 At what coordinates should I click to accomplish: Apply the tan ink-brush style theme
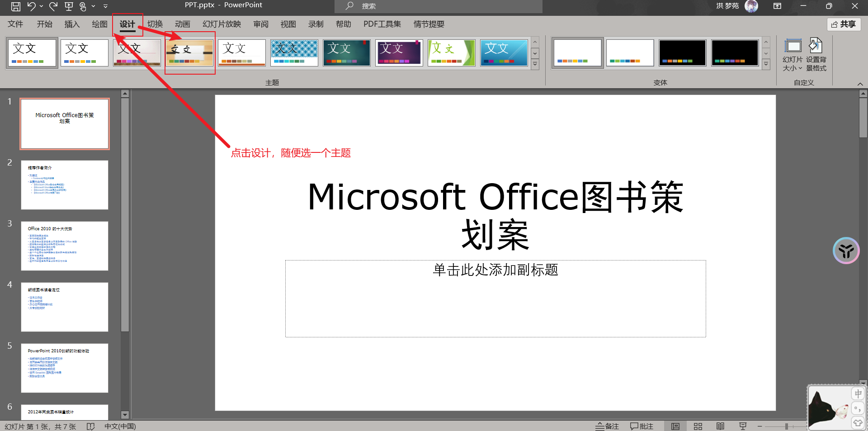tap(189, 53)
